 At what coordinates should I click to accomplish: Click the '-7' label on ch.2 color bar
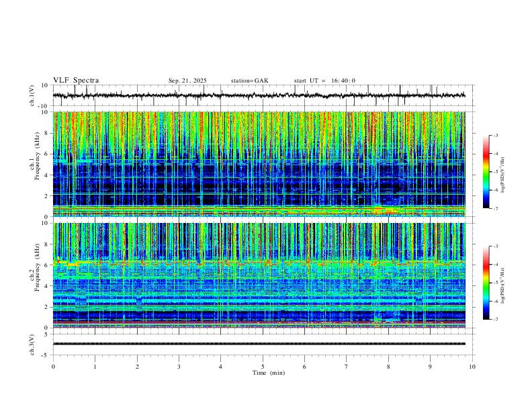[496, 320]
